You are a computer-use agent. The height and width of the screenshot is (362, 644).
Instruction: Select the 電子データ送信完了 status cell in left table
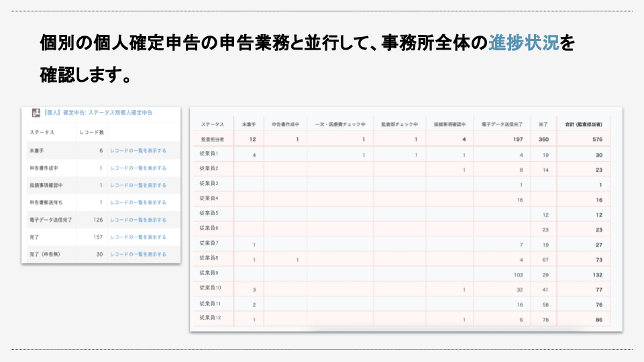50,220
